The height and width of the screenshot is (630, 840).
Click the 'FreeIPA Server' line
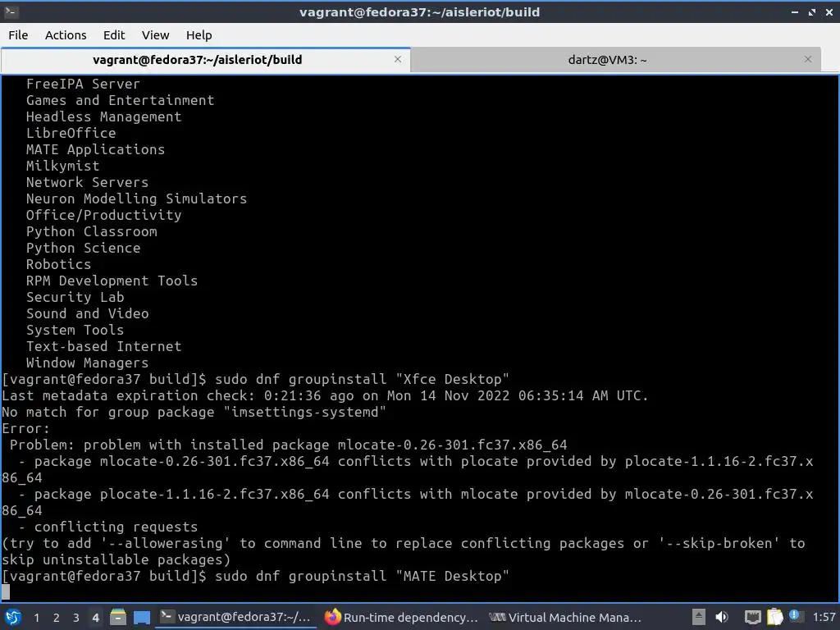(83, 84)
